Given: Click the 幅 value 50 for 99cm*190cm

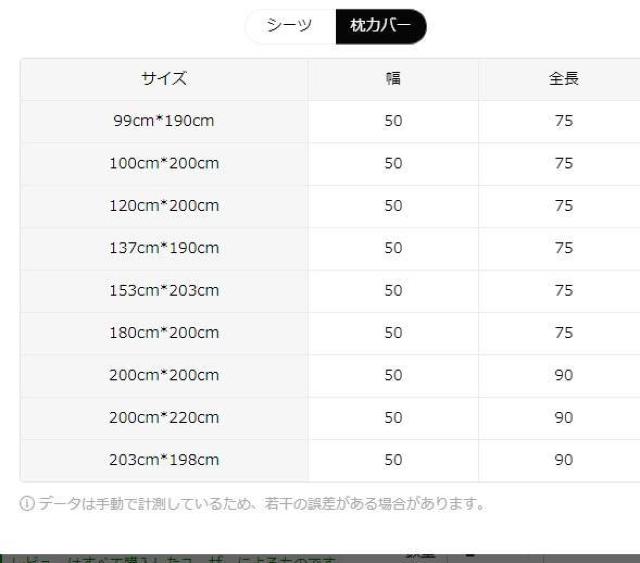Looking at the screenshot, I should [393, 121].
